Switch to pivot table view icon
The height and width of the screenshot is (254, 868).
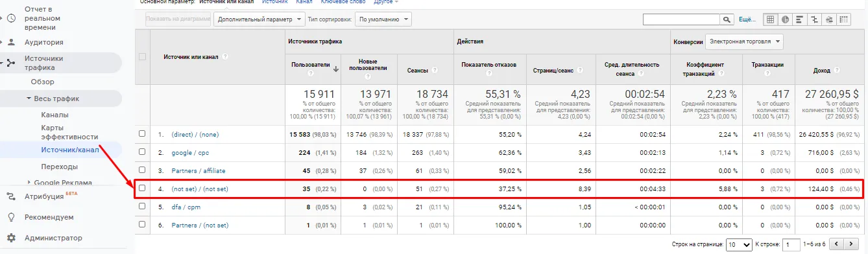(x=844, y=19)
